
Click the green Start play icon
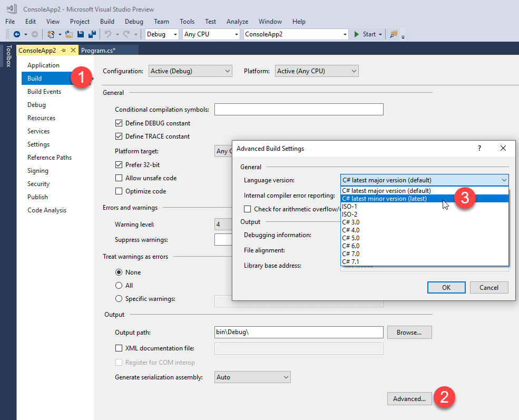coord(357,34)
